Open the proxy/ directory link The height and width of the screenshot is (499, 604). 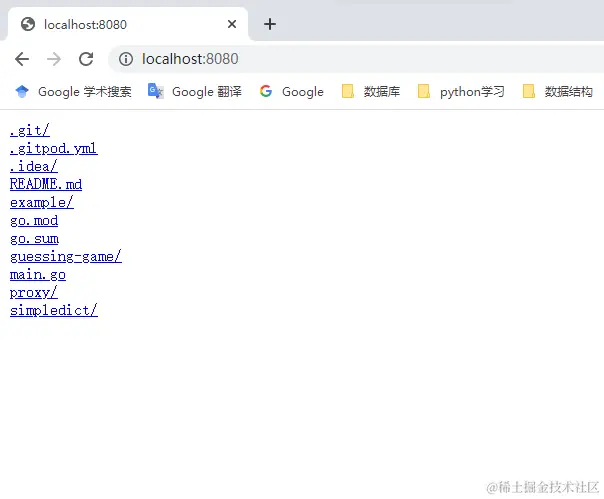34,292
